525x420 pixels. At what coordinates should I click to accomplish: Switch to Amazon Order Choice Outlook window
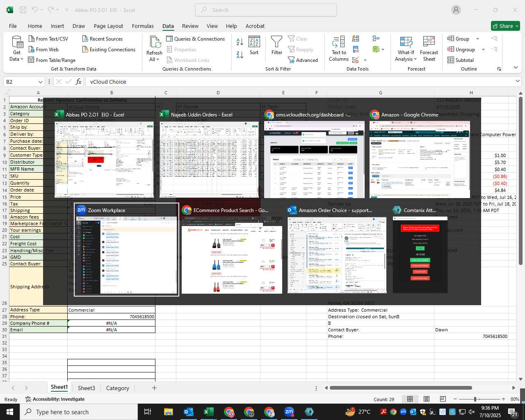tap(337, 249)
